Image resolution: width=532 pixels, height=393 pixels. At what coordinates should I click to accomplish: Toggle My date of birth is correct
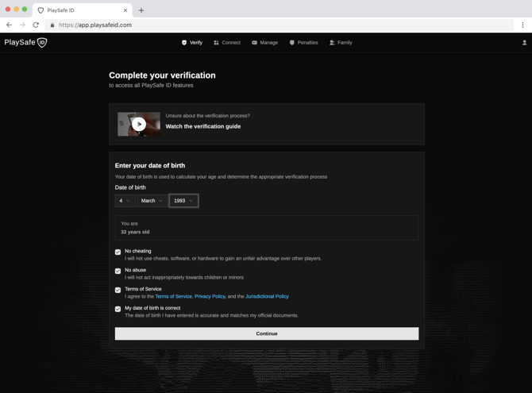(x=118, y=309)
